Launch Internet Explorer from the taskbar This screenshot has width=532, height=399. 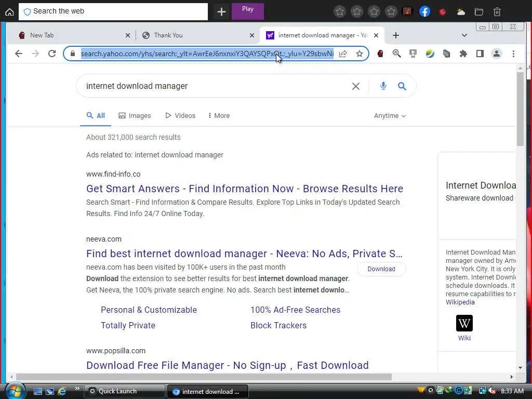point(61,391)
